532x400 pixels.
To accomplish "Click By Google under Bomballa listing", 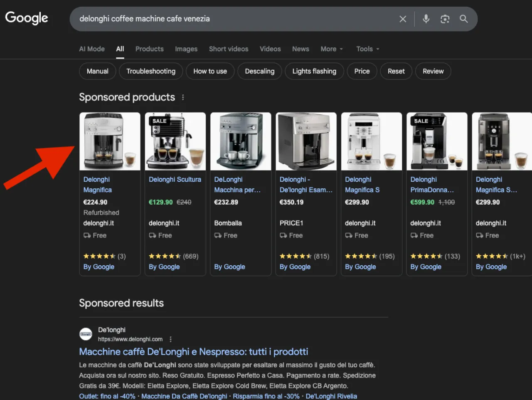I will (x=229, y=267).
